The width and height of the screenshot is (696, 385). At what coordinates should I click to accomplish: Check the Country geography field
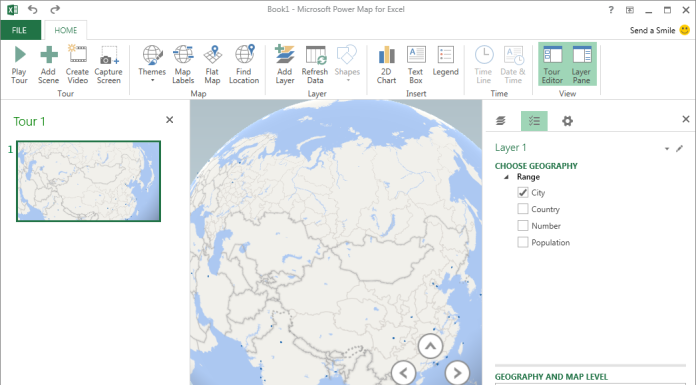[523, 209]
